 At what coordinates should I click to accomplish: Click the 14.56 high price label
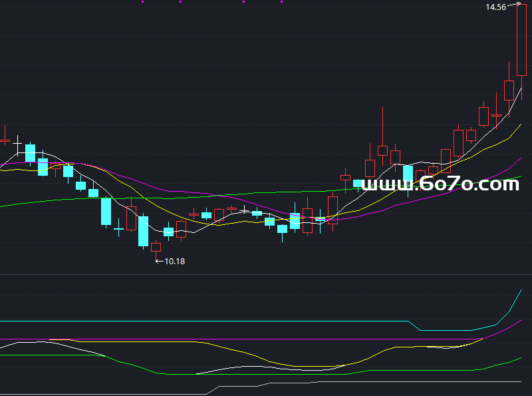[495, 7]
